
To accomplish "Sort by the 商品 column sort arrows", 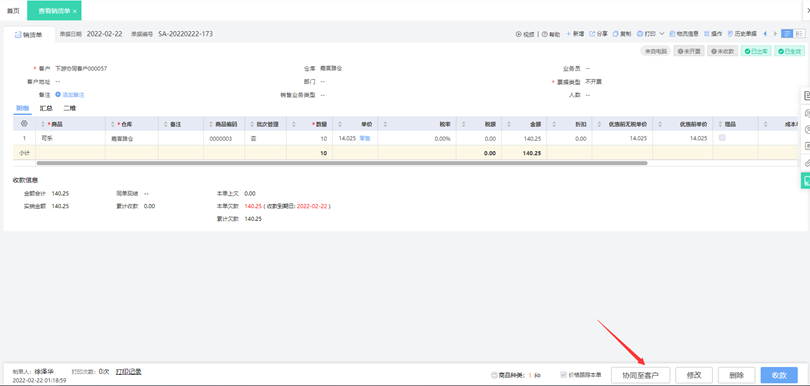I will coord(43,124).
